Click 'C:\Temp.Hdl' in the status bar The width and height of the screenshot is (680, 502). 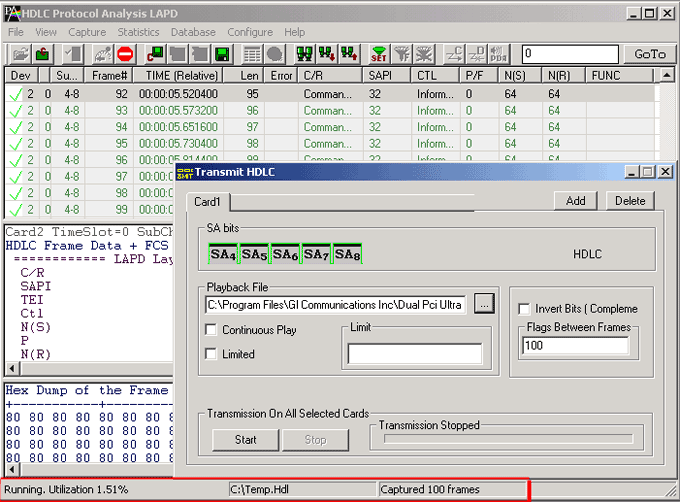(x=259, y=489)
